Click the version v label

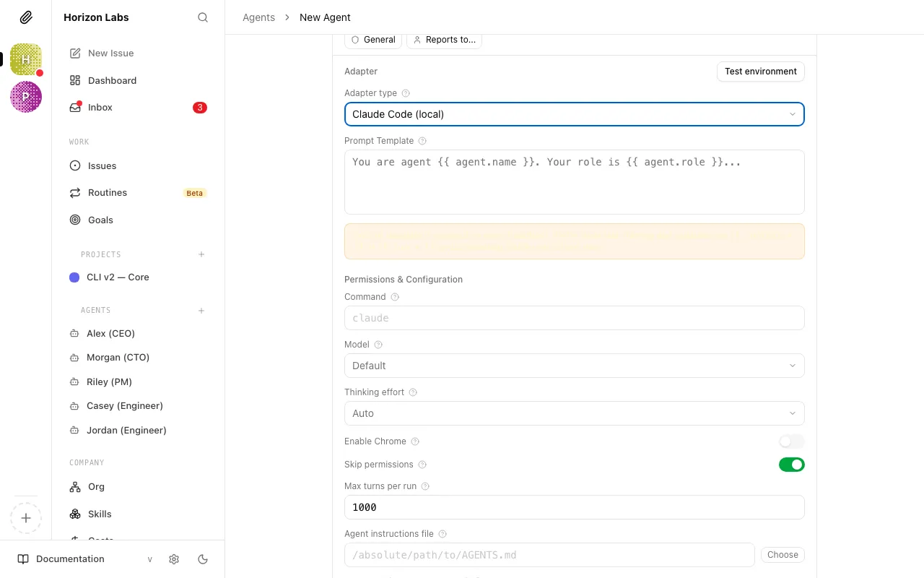click(x=149, y=559)
